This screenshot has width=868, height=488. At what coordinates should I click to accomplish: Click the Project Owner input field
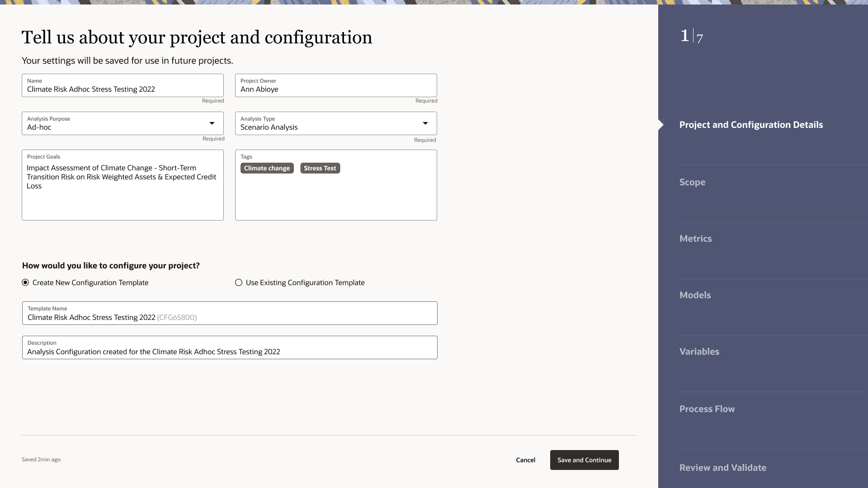click(x=336, y=85)
